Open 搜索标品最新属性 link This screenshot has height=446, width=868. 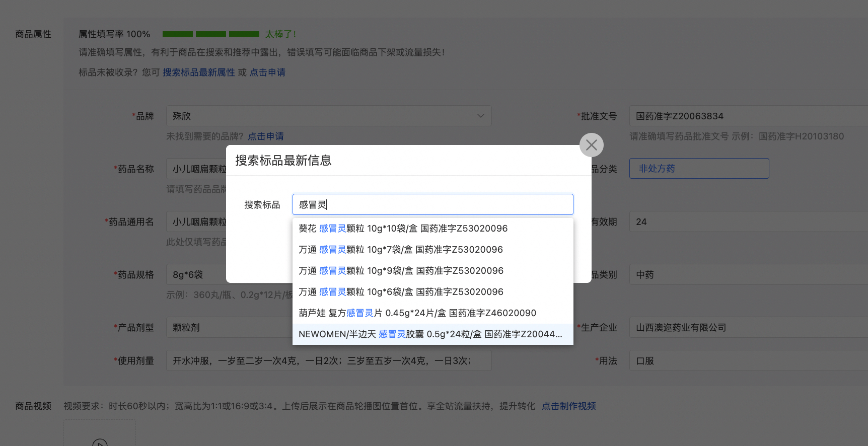(199, 72)
